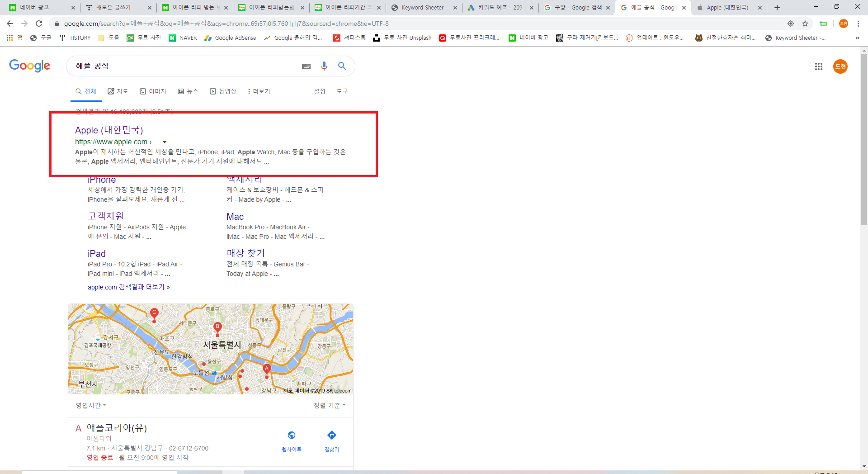This screenshot has height=474, width=868.
Task: Switch to the 쿠팡 - Google 검색 tab
Action: point(576,8)
